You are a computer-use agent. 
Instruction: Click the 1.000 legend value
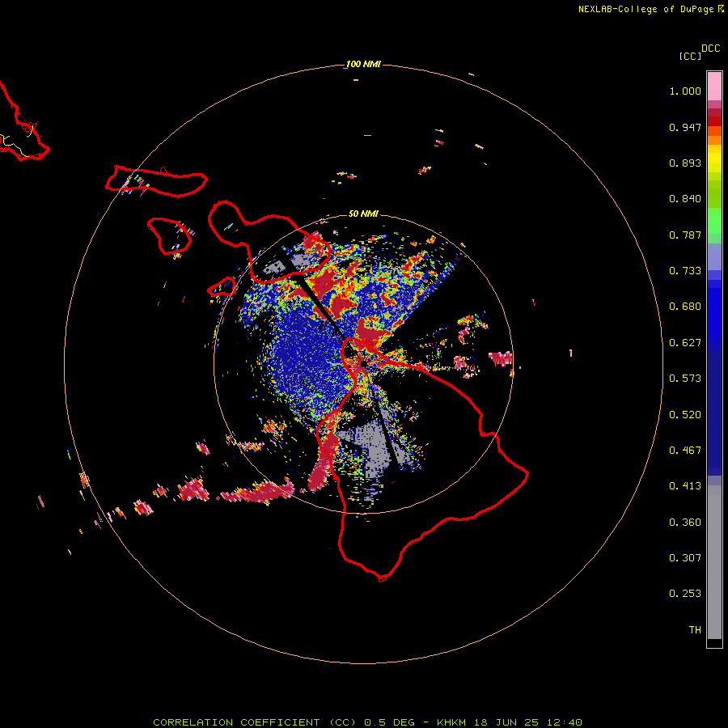[x=685, y=91]
